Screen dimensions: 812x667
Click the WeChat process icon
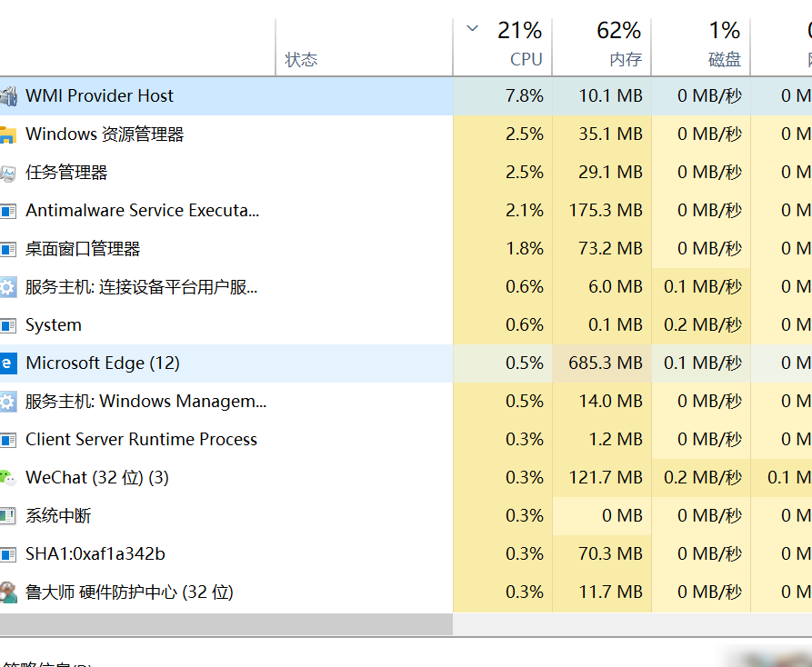pos(8,478)
